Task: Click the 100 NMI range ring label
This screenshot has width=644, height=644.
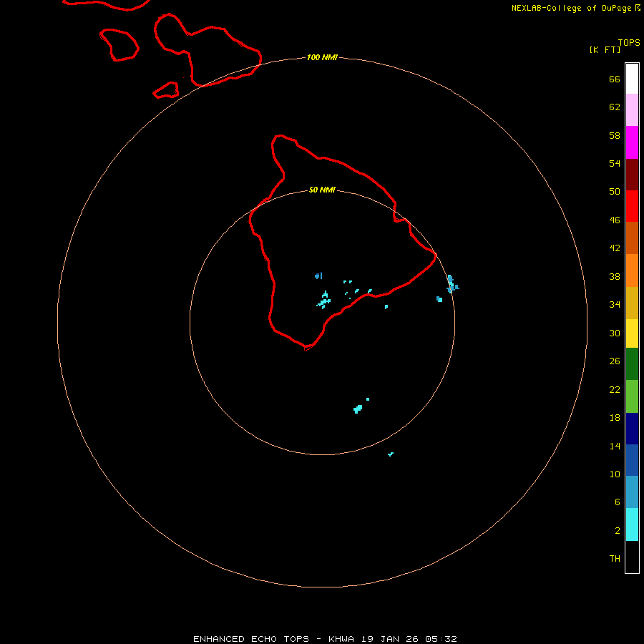Action: pos(322,57)
